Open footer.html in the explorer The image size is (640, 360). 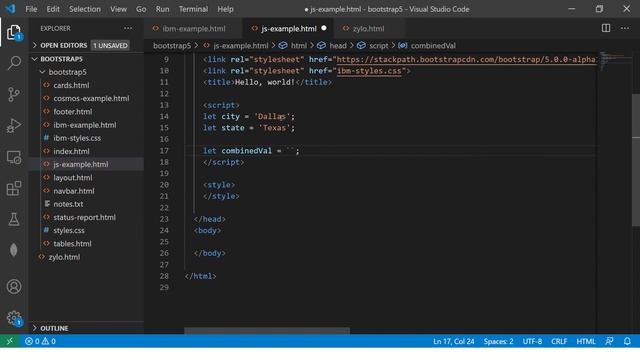[x=72, y=111]
